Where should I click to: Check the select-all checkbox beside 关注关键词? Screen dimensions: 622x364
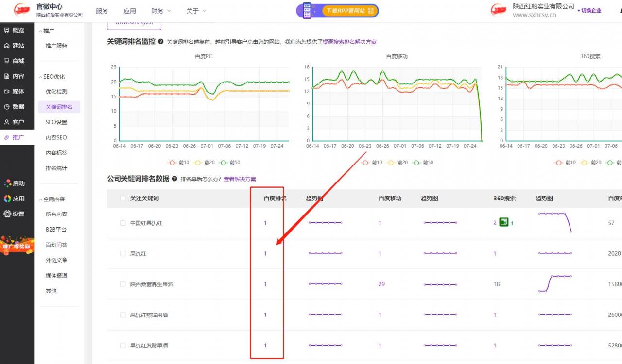[x=122, y=198]
